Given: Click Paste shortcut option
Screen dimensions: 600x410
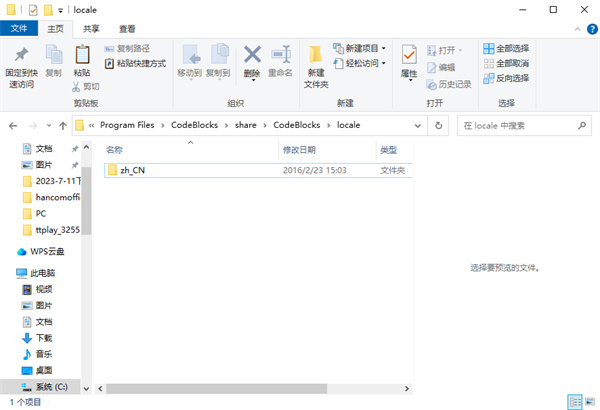Looking at the screenshot, I should (x=135, y=63).
